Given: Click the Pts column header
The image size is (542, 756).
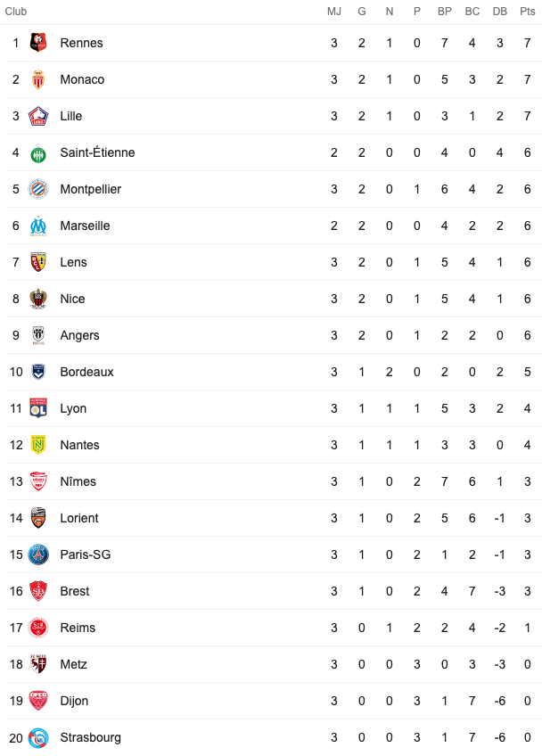Looking at the screenshot, I should coord(528,11).
